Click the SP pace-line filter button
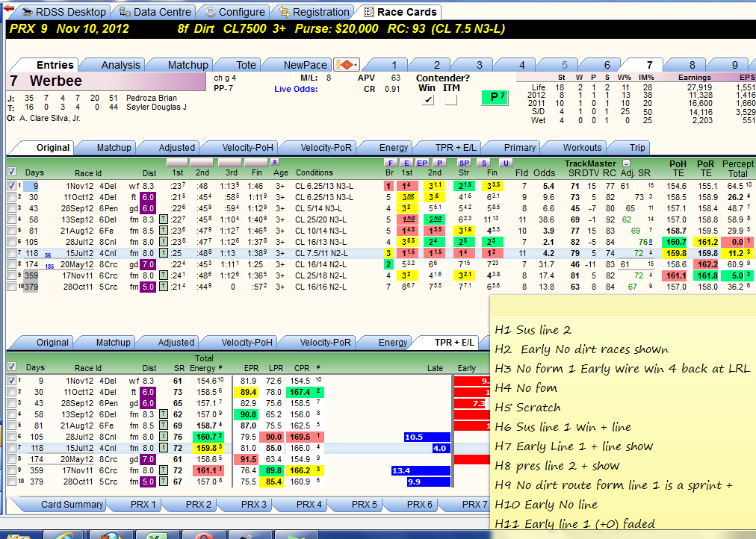The width and height of the screenshot is (756, 539). tap(464, 163)
